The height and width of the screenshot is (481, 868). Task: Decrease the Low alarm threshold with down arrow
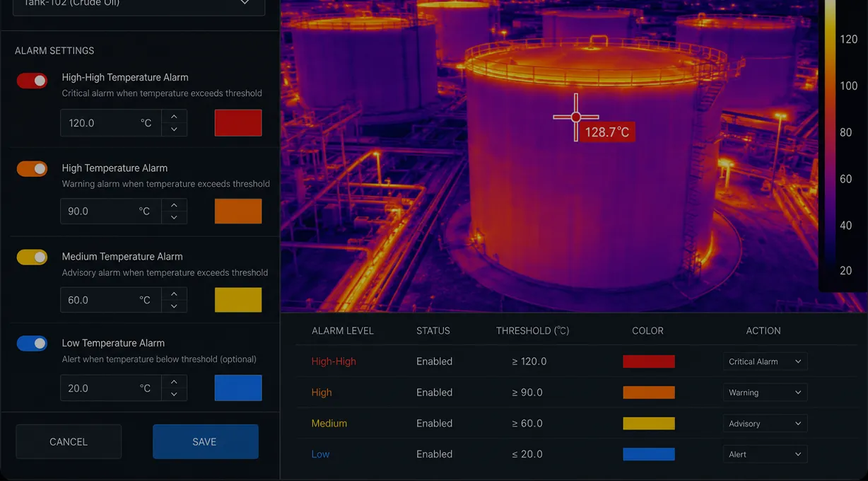pos(174,395)
